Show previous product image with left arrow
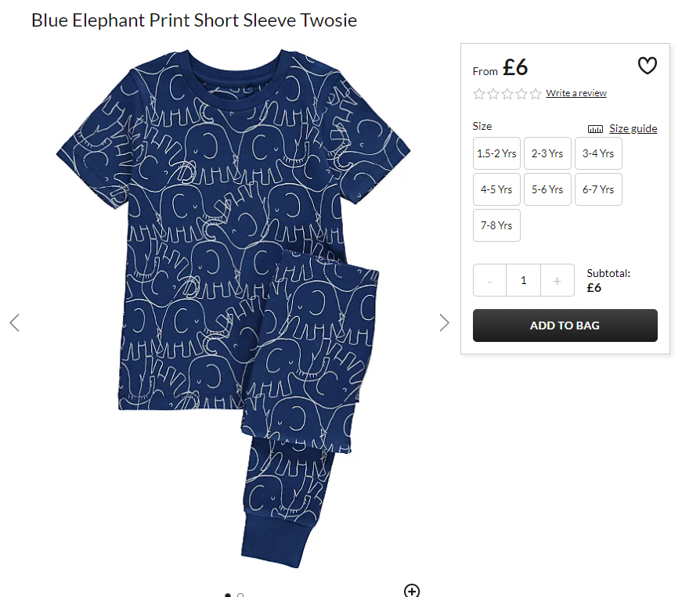This screenshot has height=597, width=700. [x=14, y=322]
